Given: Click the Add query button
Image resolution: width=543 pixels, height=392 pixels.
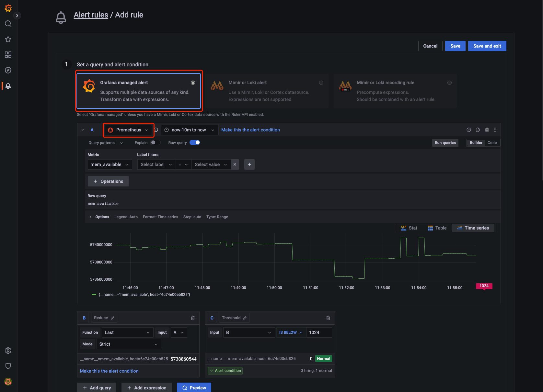Looking at the screenshot, I should pyautogui.click(x=97, y=387).
